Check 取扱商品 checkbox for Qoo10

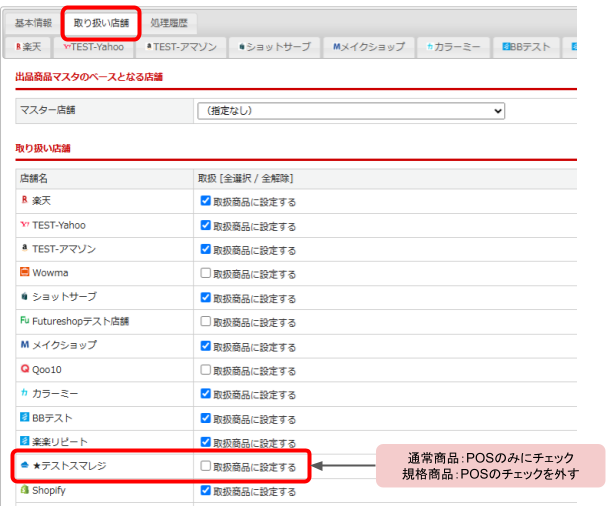(x=206, y=370)
